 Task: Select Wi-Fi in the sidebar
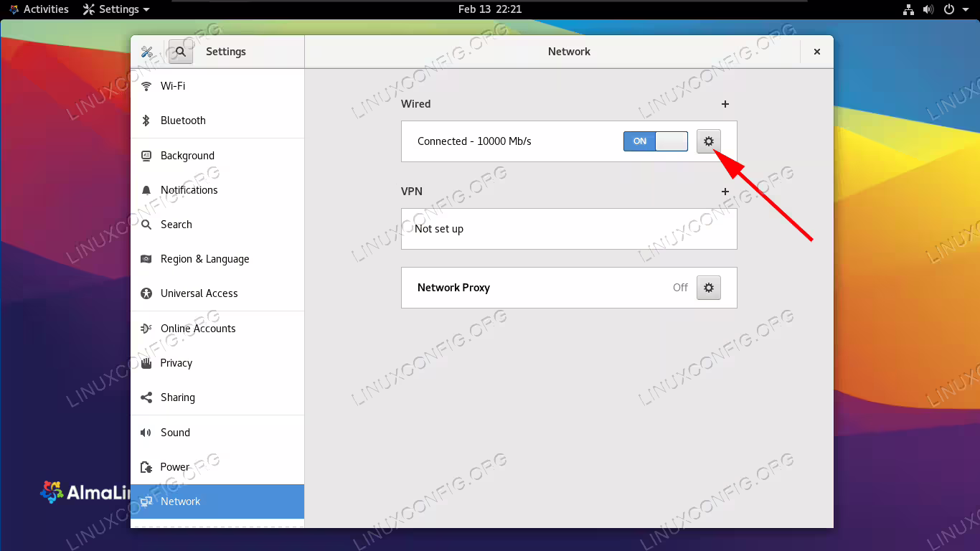point(217,86)
